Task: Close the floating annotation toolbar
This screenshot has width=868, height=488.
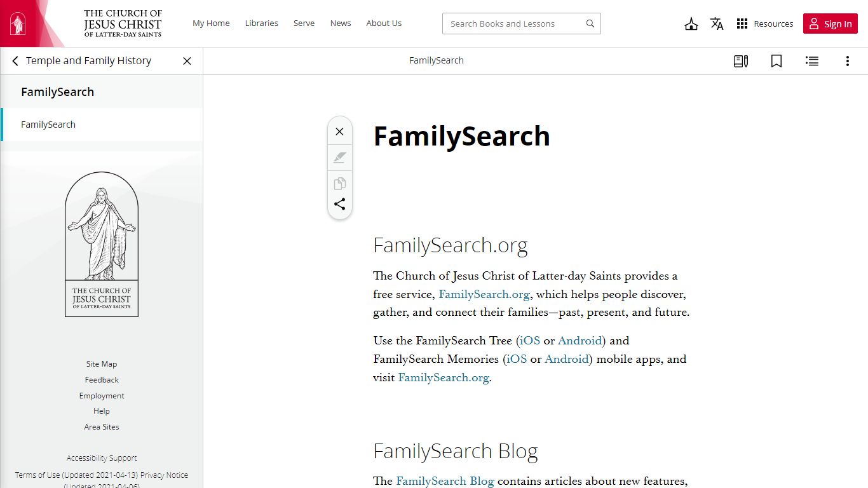Action: point(340,132)
